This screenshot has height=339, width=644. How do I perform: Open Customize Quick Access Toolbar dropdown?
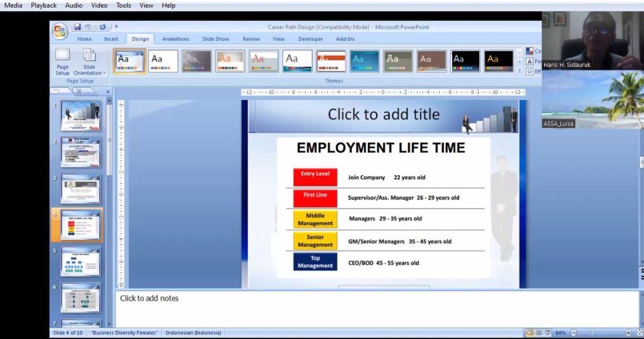[x=116, y=27]
